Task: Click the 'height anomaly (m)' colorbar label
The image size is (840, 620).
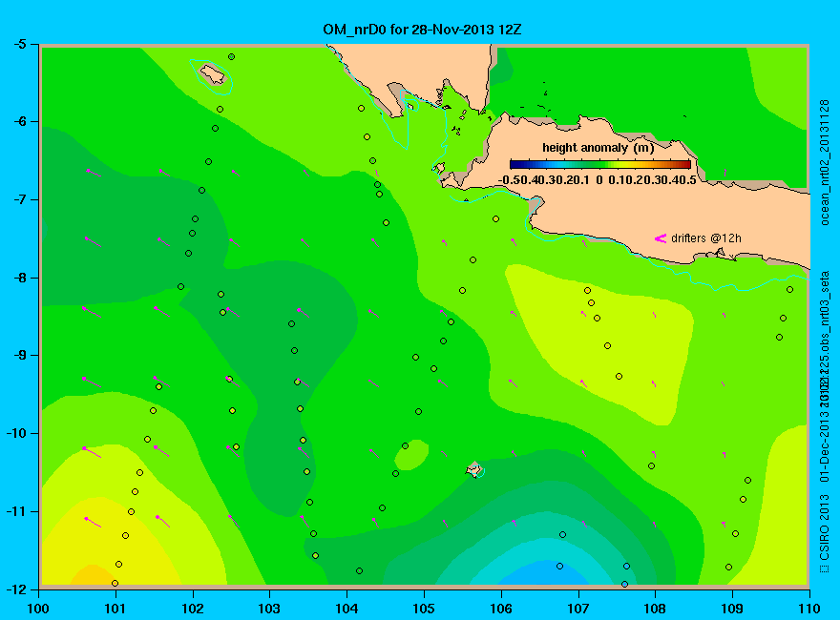Action: pyautogui.click(x=598, y=148)
